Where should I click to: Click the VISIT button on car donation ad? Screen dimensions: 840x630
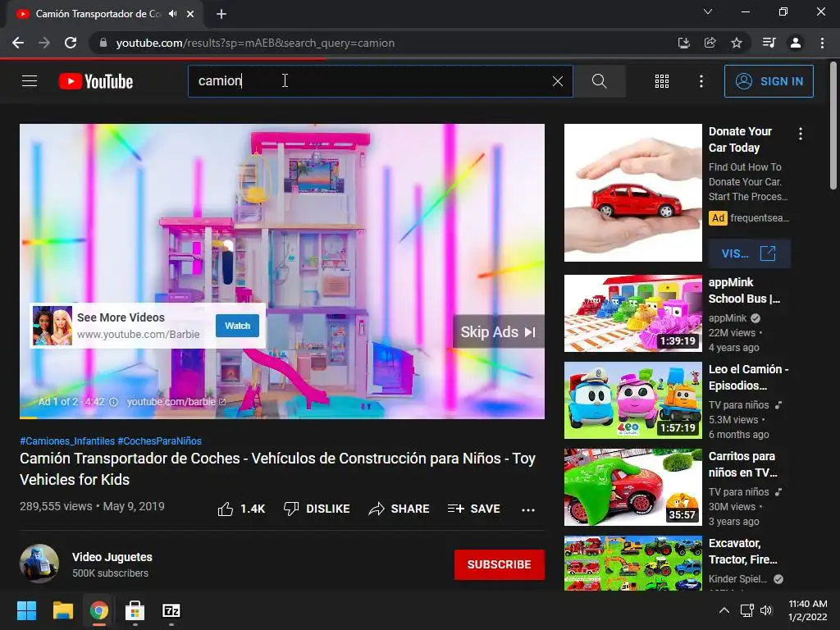(x=749, y=253)
